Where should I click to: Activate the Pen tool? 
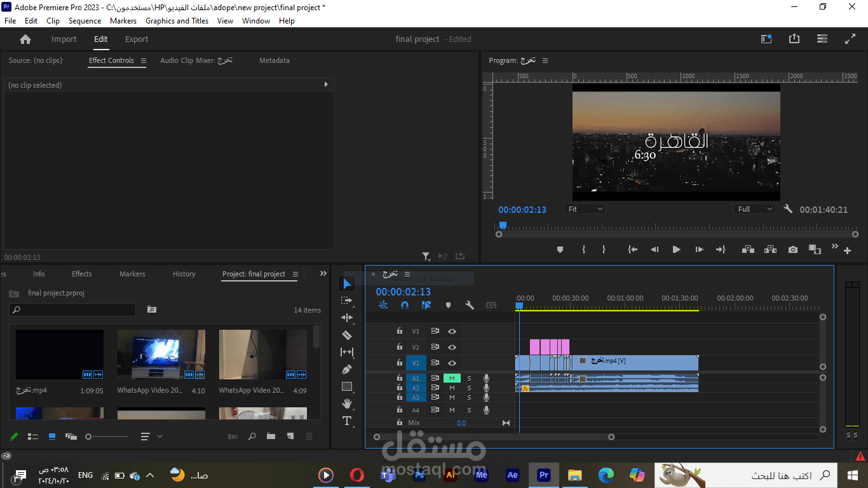click(346, 369)
